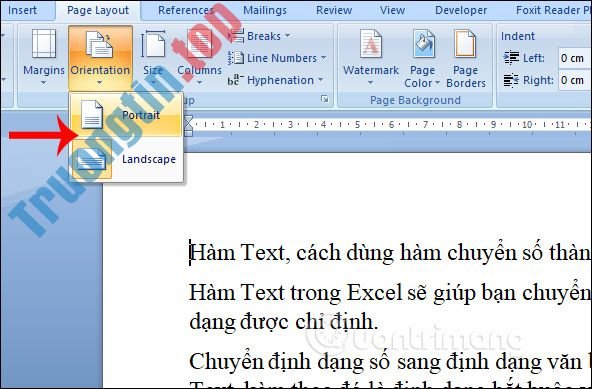Expand the Page Color dropdown arrow

[437, 83]
